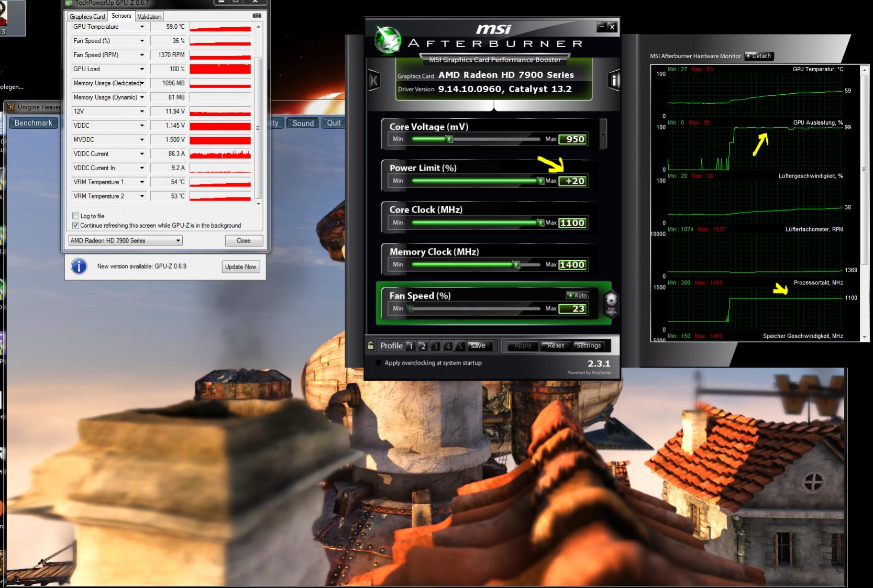Viewport: 873px width, 588px height.
Task: Click the Core Voltage slider handle
Action: [x=449, y=139]
